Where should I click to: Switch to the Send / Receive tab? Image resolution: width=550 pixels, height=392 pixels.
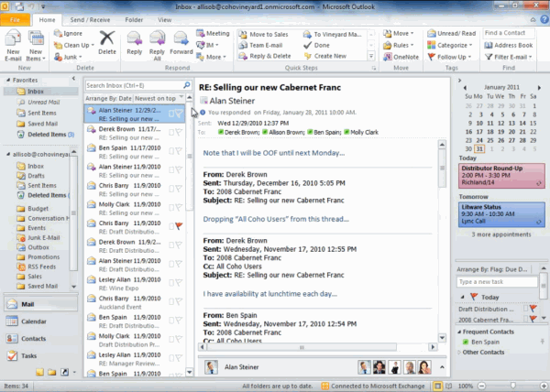[x=90, y=20]
